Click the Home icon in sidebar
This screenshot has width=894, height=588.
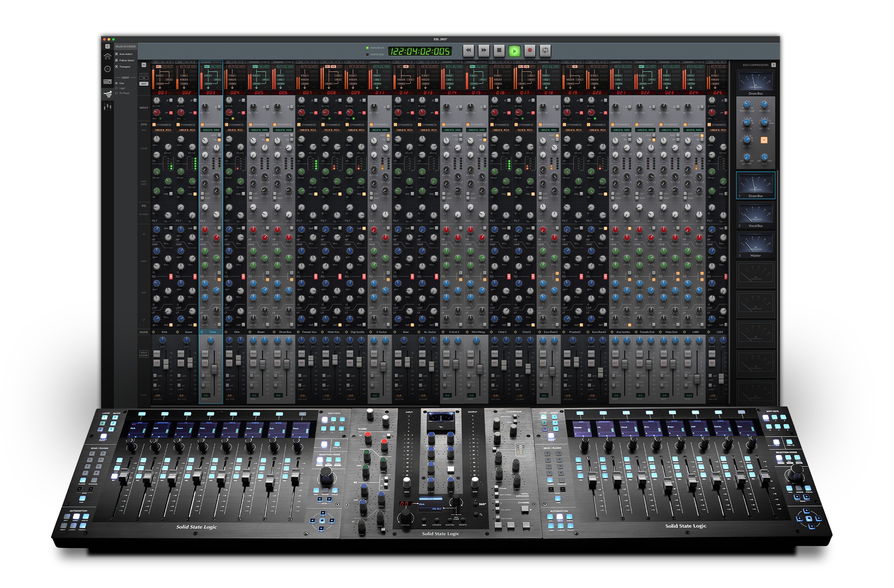107,56
